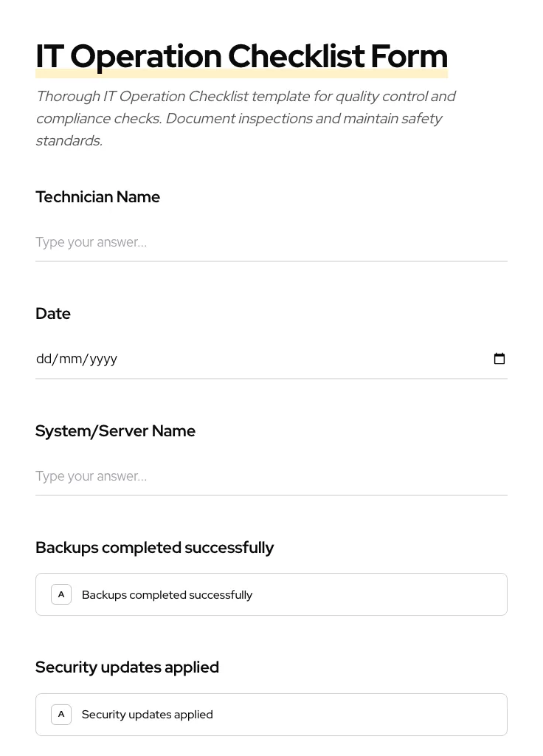Click the 'A' key badge beside Backups option
543x756 pixels.
[x=61, y=594]
